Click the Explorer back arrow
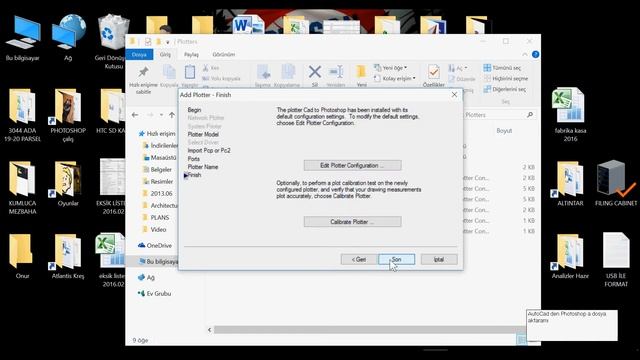This screenshot has width=640, height=360. [x=135, y=115]
